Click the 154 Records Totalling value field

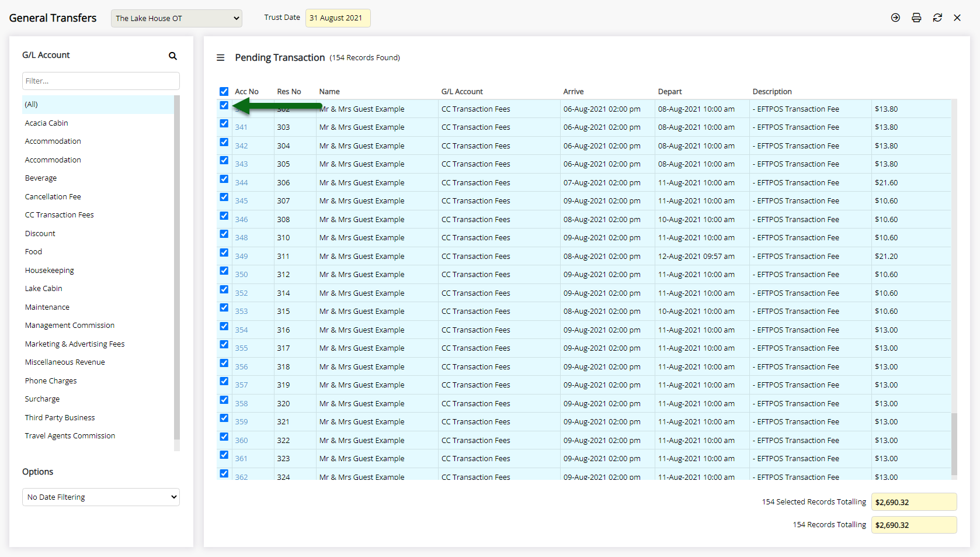(914, 525)
